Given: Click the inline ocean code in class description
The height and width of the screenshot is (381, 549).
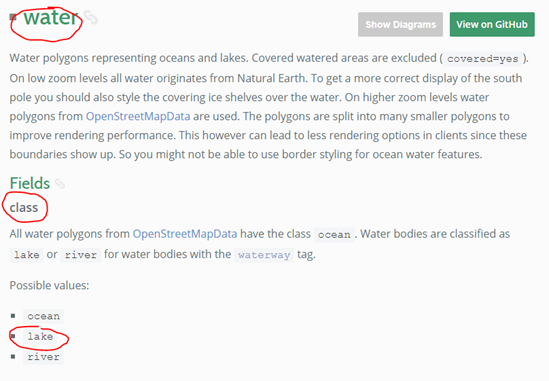Looking at the screenshot, I should [x=334, y=234].
